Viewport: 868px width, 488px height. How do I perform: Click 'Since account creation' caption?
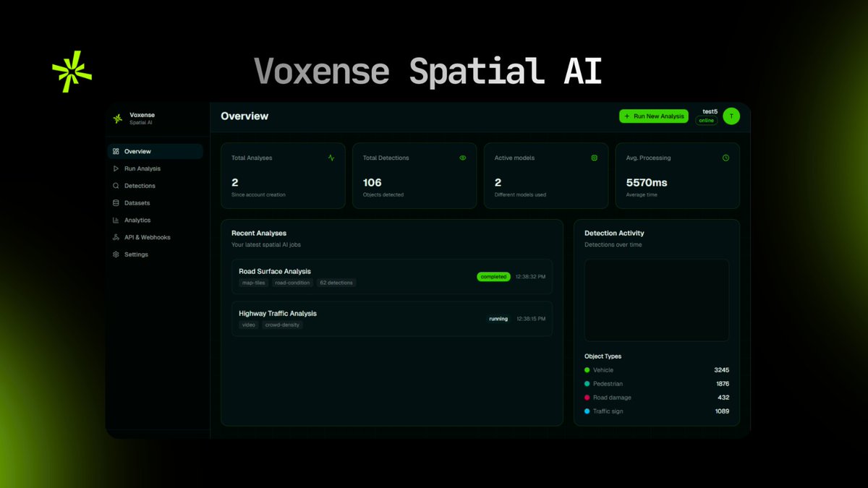tap(258, 195)
